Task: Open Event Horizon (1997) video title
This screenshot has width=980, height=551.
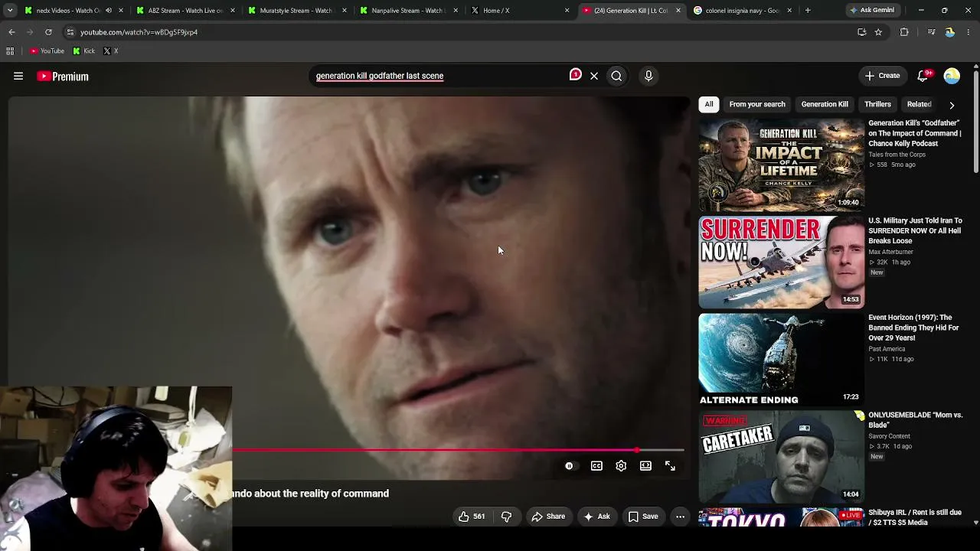Action: pyautogui.click(x=913, y=328)
